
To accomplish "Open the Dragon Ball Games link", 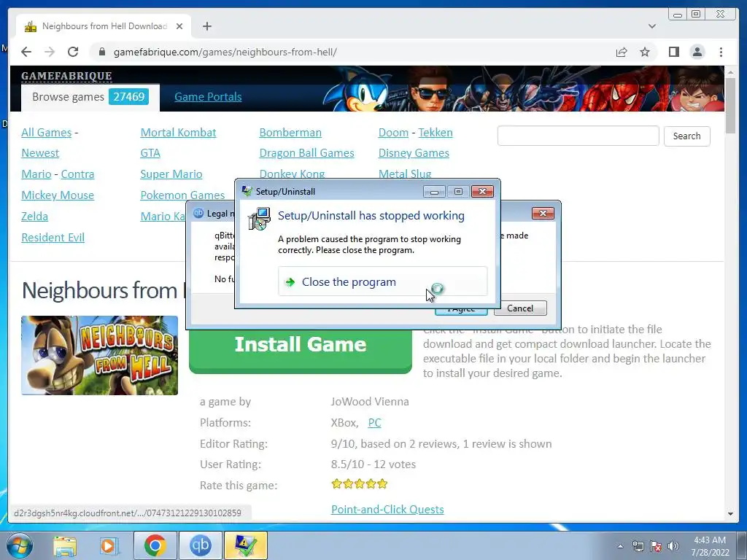I will [307, 153].
